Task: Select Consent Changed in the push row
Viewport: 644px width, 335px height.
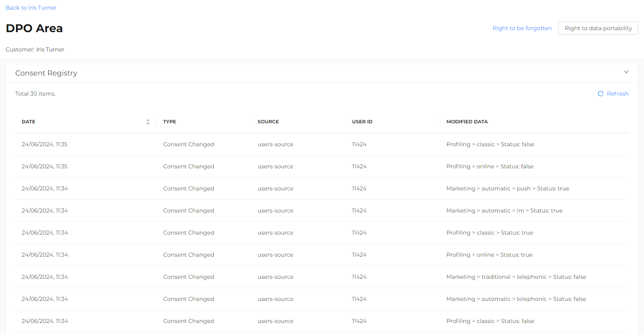Action: click(x=189, y=188)
